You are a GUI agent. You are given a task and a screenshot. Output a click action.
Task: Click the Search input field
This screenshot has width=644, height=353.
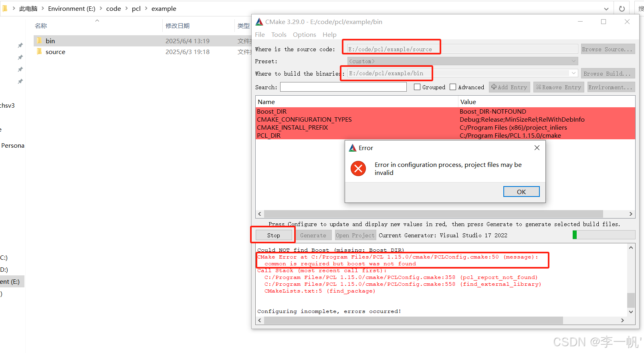click(343, 87)
